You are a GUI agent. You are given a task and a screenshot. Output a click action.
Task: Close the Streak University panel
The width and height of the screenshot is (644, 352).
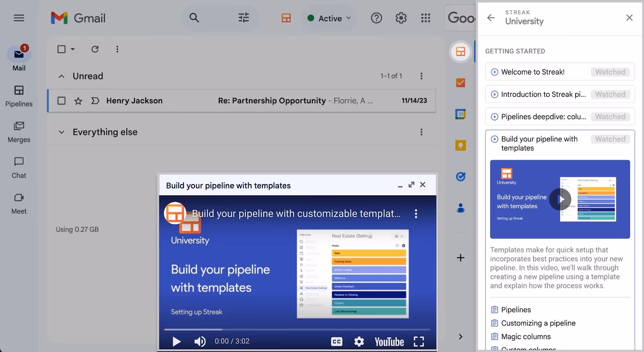pos(630,18)
